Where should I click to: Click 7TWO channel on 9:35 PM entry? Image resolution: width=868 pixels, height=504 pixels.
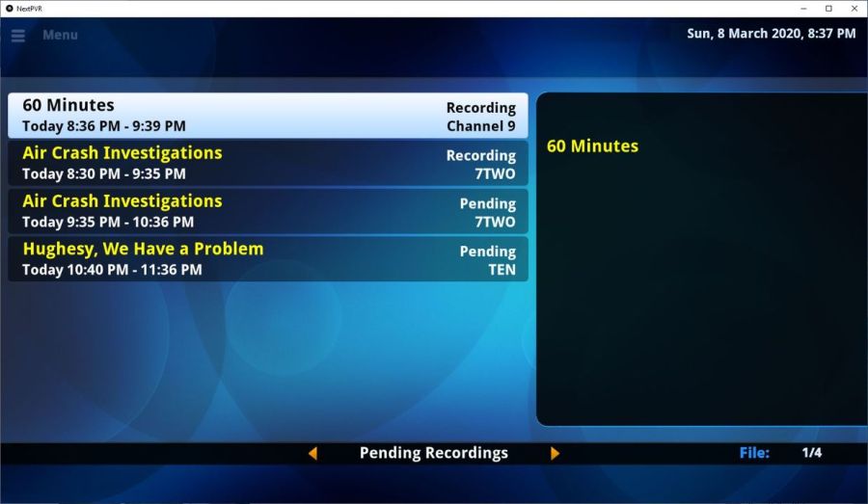pos(495,222)
